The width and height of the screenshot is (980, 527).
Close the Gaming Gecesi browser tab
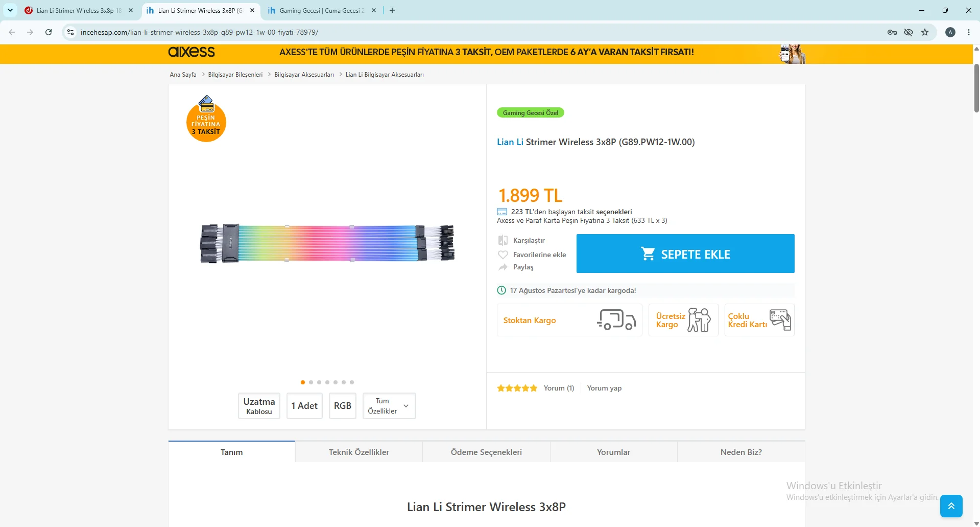pyautogui.click(x=374, y=10)
